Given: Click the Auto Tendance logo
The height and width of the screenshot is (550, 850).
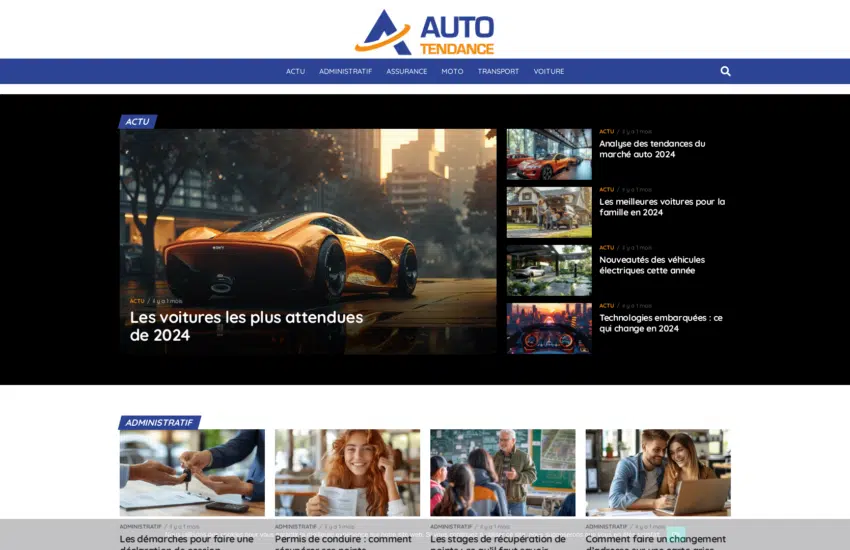Looking at the screenshot, I should pyautogui.click(x=425, y=31).
